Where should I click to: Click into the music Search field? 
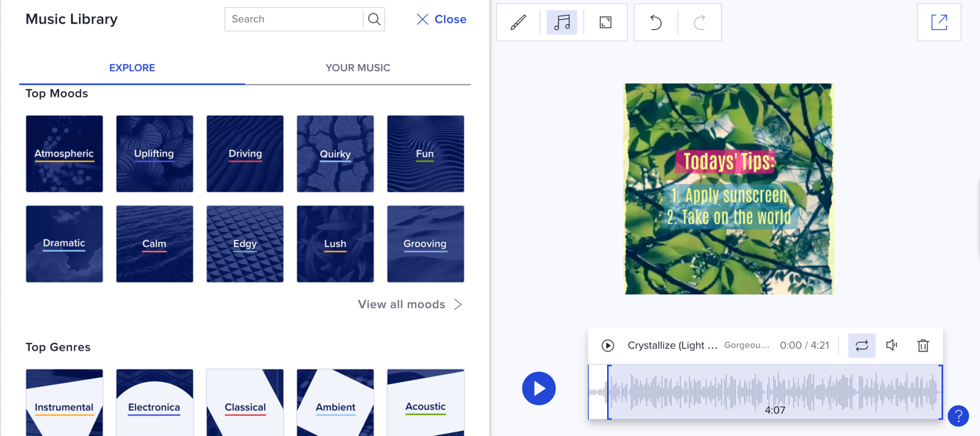[x=294, y=19]
